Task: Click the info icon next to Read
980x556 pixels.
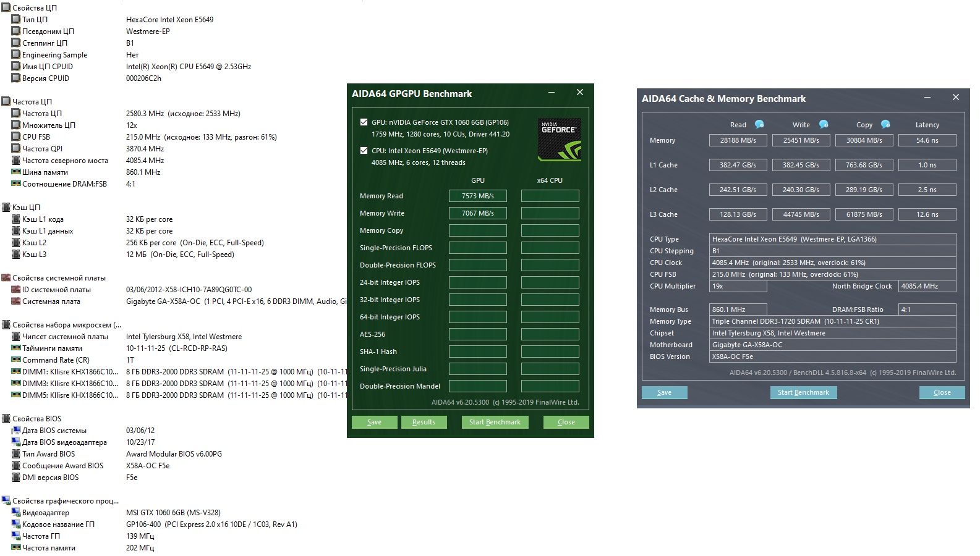Action: (759, 124)
